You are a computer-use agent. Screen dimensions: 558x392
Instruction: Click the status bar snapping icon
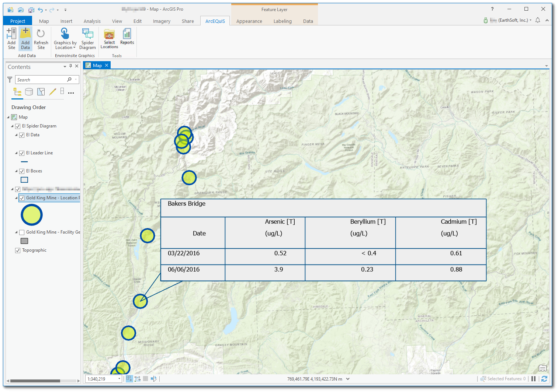pyautogui.click(x=138, y=379)
